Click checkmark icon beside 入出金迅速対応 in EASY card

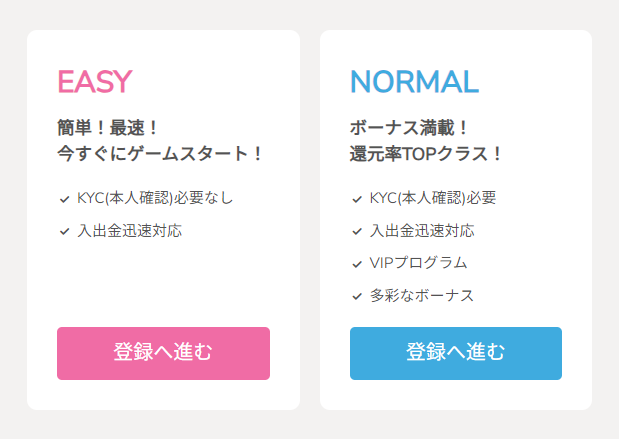[64, 232]
